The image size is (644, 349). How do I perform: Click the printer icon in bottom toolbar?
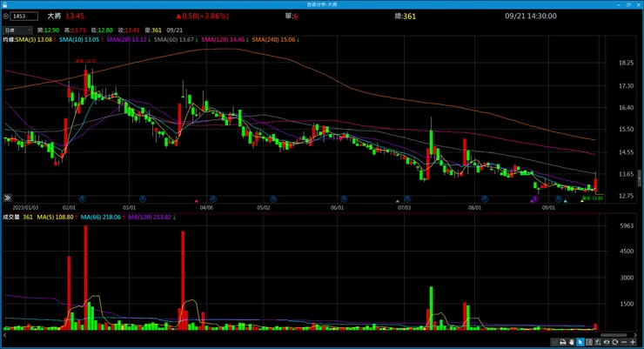(x=563, y=342)
